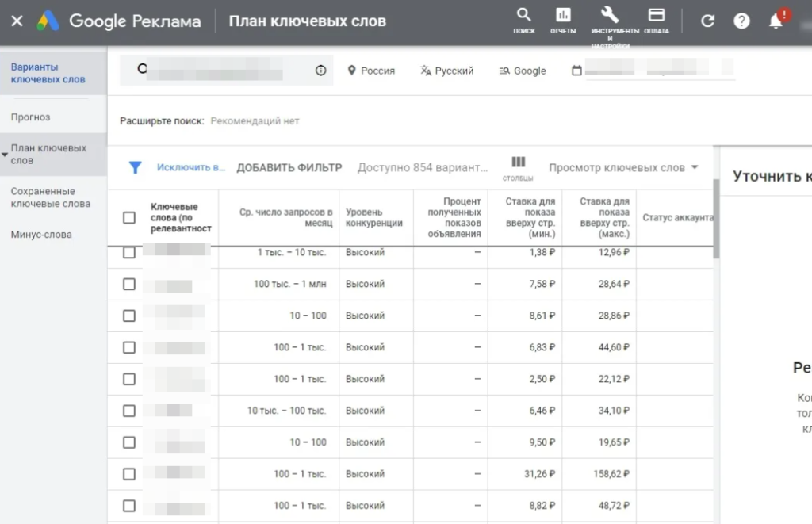Viewport: 812px width, 524px height.
Task: Open the billing icon (Оплата)
Action: pos(657,21)
